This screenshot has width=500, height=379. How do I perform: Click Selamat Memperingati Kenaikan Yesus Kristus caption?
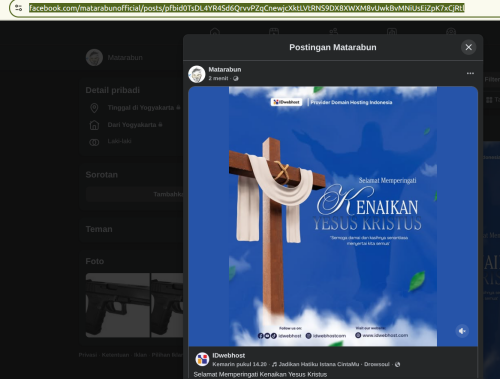260,374
